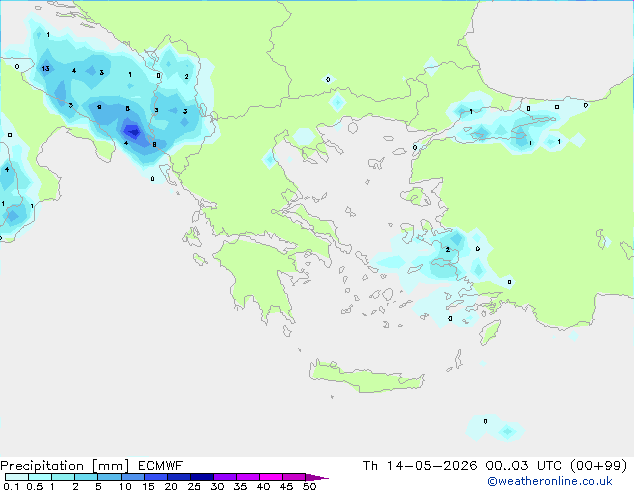The height and width of the screenshot is (490, 634).
Task: Click the '25' legend scale label
Action: (x=194, y=486)
